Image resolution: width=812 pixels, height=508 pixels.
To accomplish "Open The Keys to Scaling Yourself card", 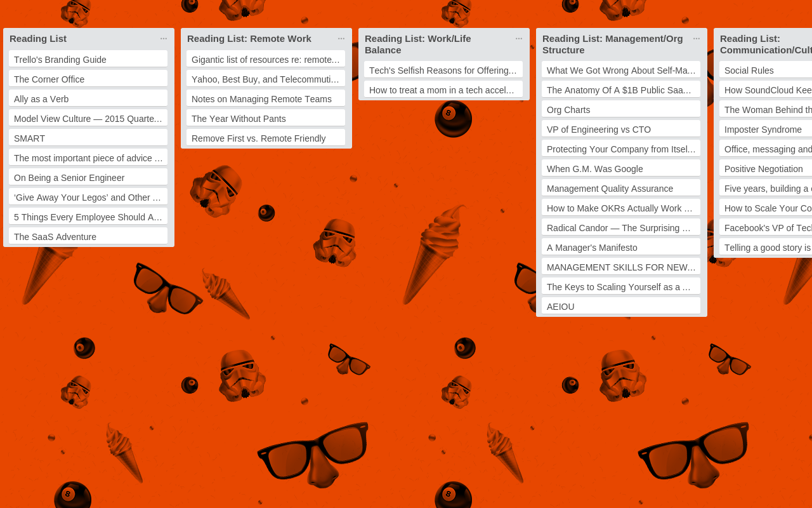I will [621, 286].
